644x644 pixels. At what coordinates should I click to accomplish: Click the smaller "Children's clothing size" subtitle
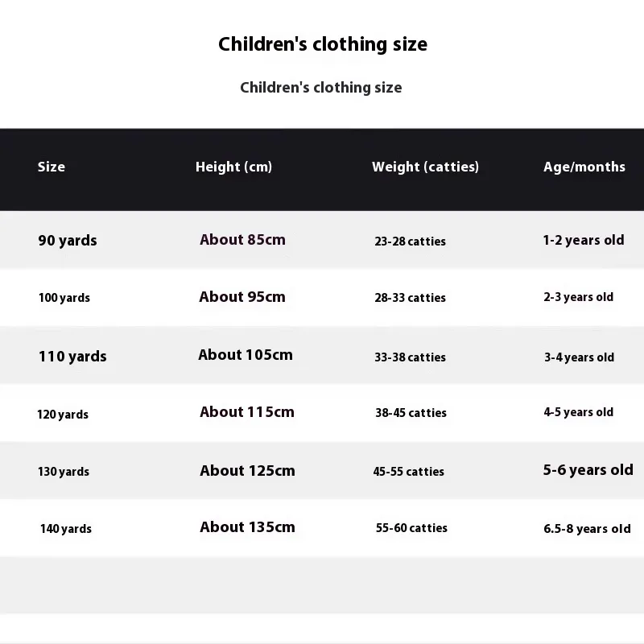320,88
